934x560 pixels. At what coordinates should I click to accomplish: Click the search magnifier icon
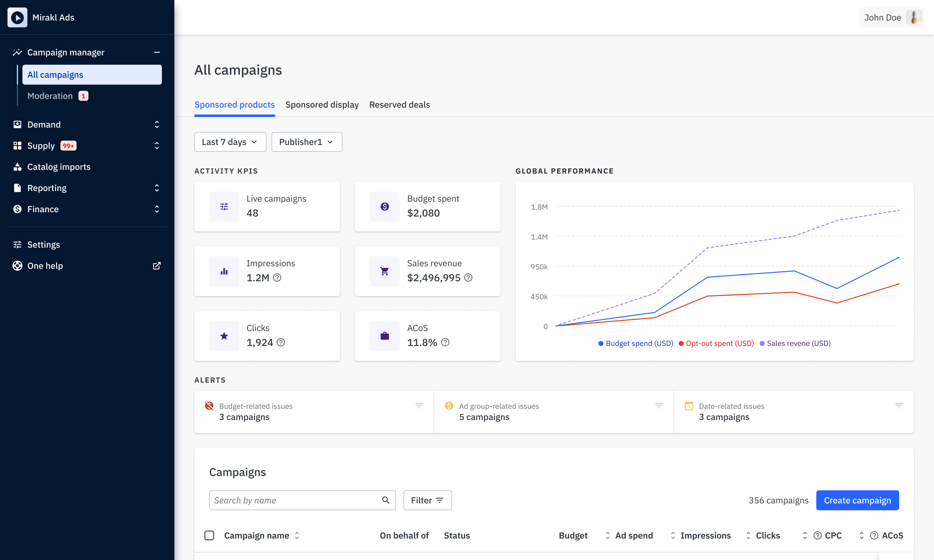coord(385,500)
